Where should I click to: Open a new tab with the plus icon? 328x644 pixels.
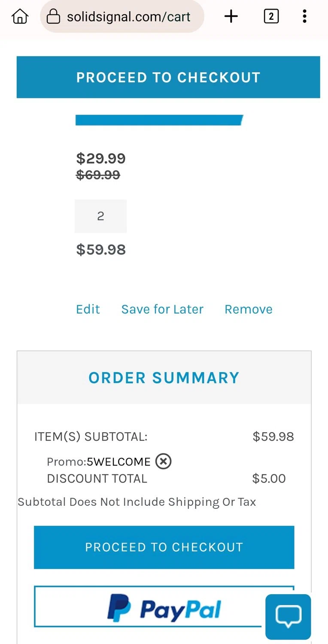[231, 17]
